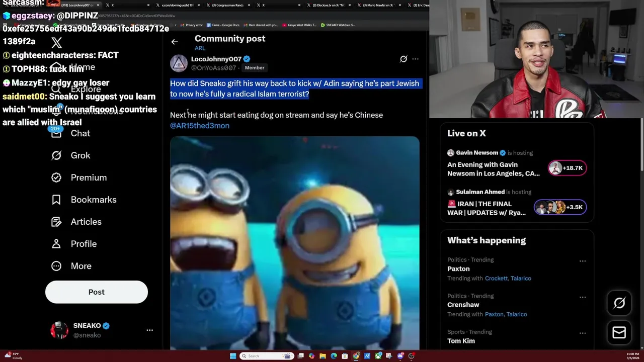Close the LocoJohnny007 browser tab

(98, 5)
